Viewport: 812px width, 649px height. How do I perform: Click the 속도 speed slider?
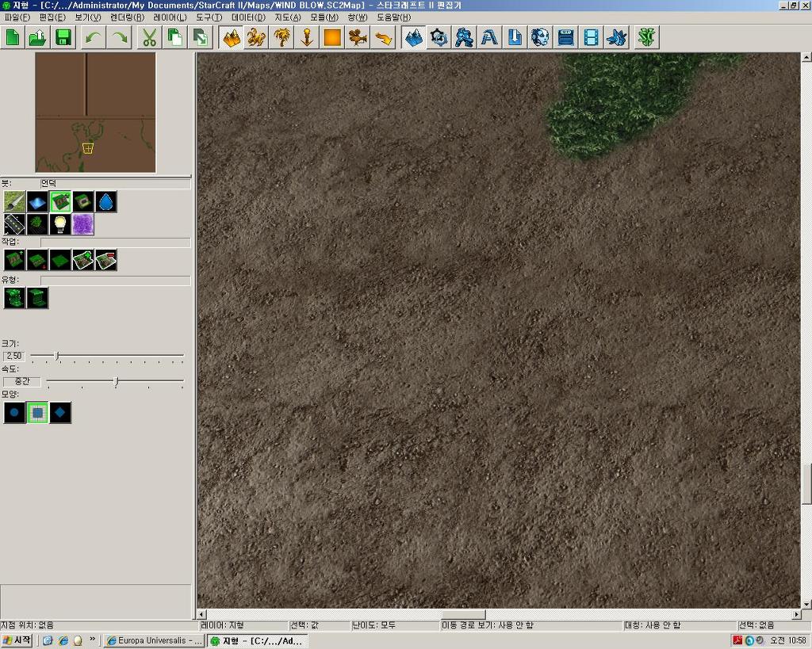pos(115,382)
